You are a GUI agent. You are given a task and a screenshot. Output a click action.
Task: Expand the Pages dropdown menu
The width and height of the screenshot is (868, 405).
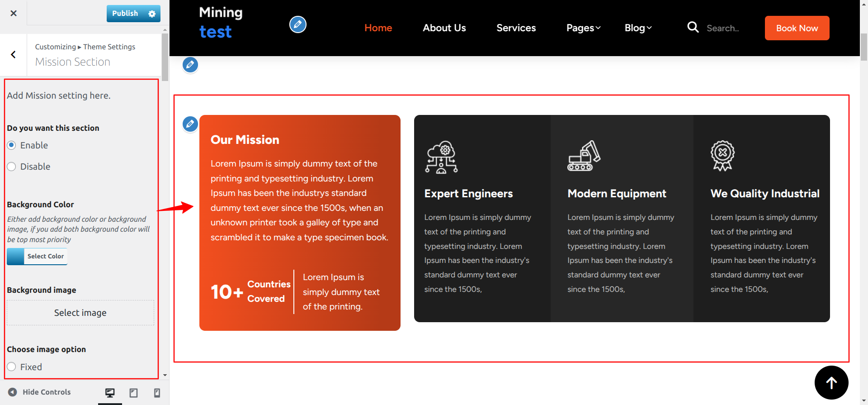[583, 28]
